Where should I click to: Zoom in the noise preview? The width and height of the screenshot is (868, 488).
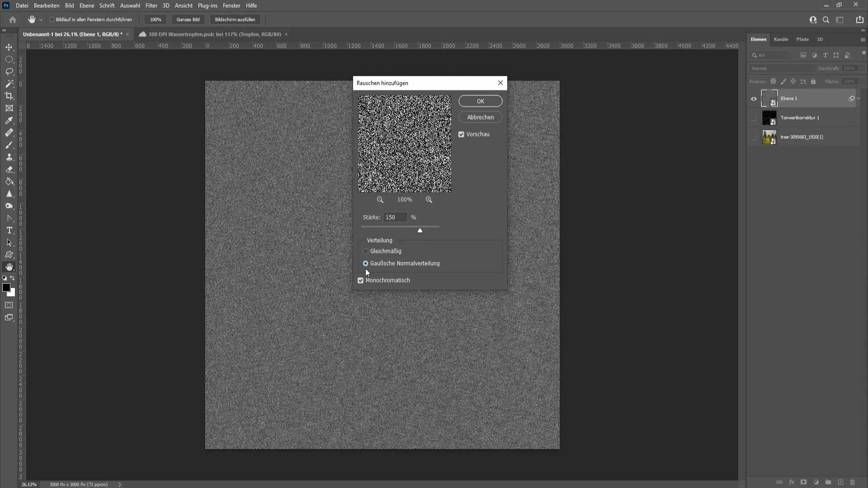tap(429, 200)
